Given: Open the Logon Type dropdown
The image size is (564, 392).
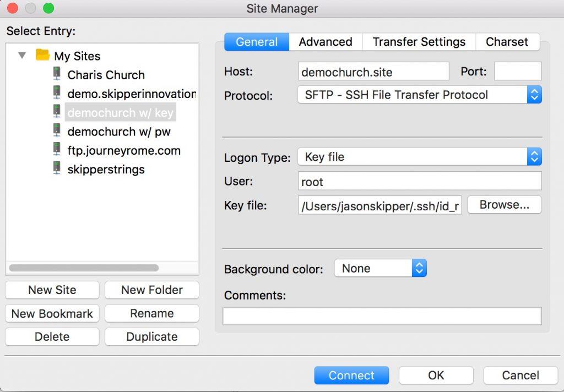Looking at the screenshot, I should tap(419, 157).
